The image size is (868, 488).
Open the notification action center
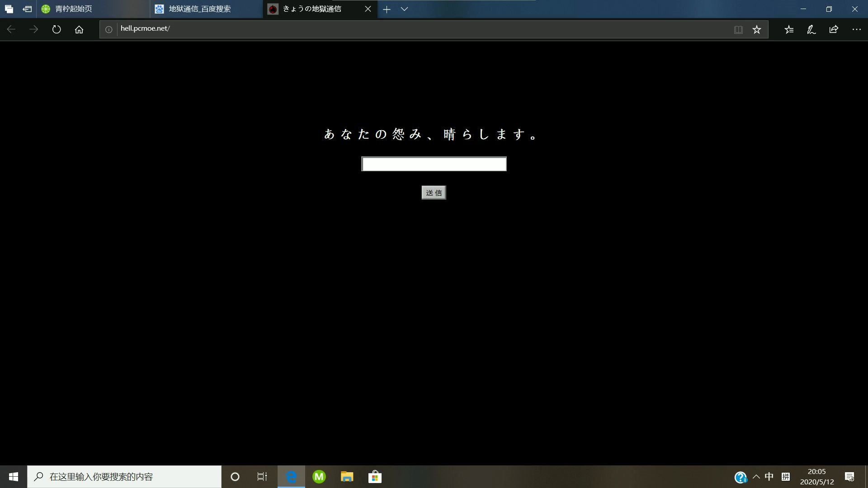point(849,477)
